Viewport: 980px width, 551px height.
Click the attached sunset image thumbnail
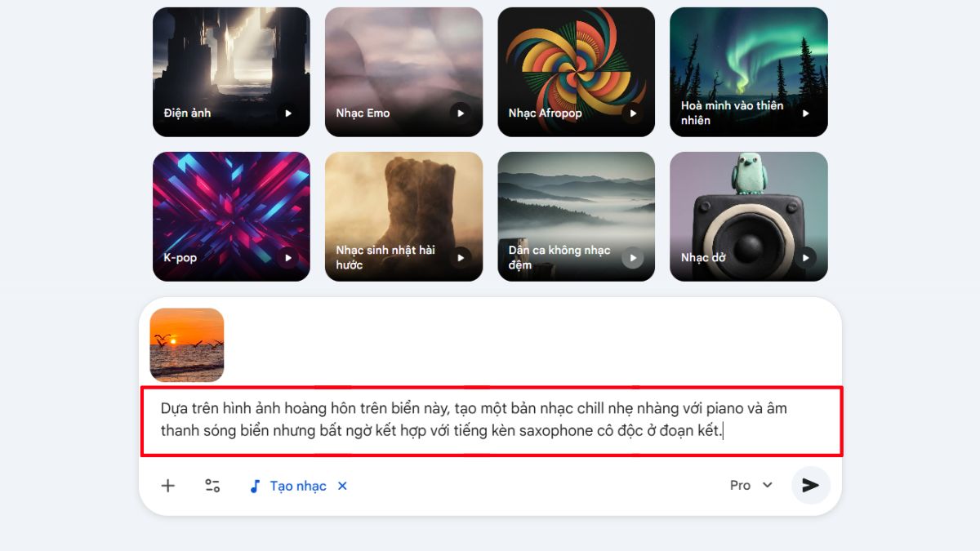187,345
